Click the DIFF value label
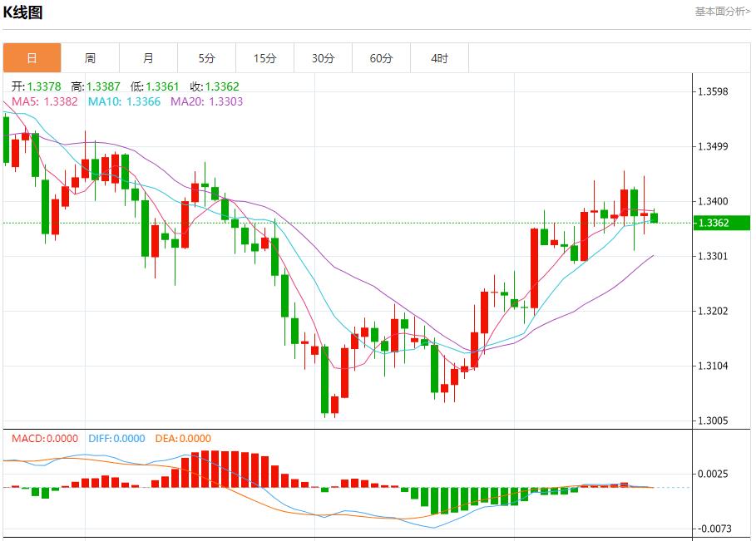Screen dimensions: 756x541 click(115, 438)
